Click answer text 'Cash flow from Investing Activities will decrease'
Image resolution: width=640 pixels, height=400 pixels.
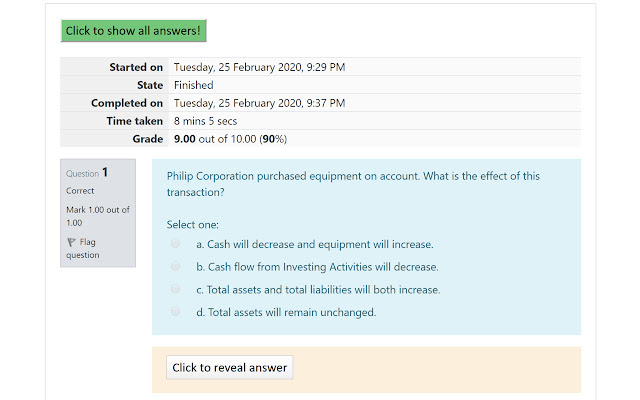pyautogui.click(x=322, y=267)
